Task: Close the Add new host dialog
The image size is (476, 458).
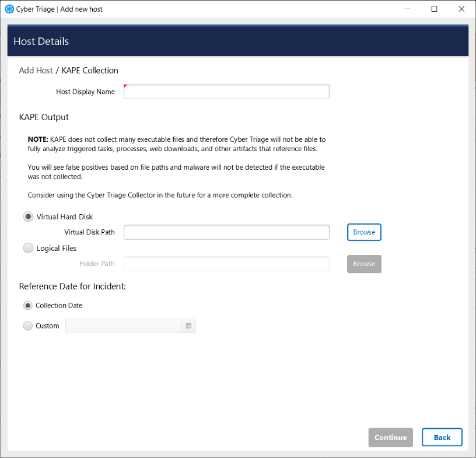Action: pos(461,9)
